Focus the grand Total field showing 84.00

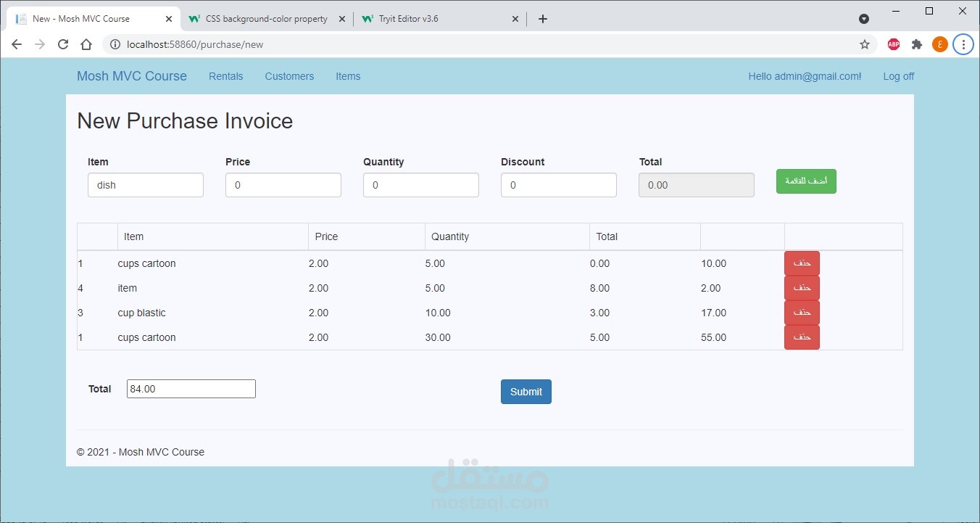[x=191, y=389]
